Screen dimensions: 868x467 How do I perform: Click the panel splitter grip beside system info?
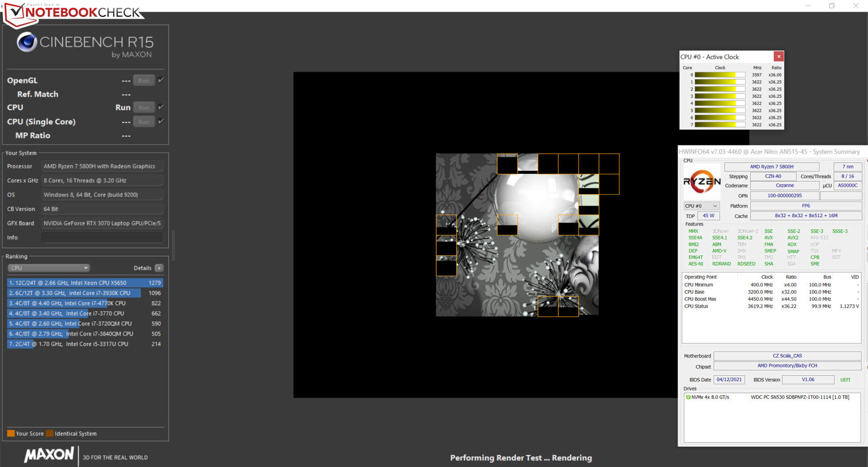tap(173, 245)
